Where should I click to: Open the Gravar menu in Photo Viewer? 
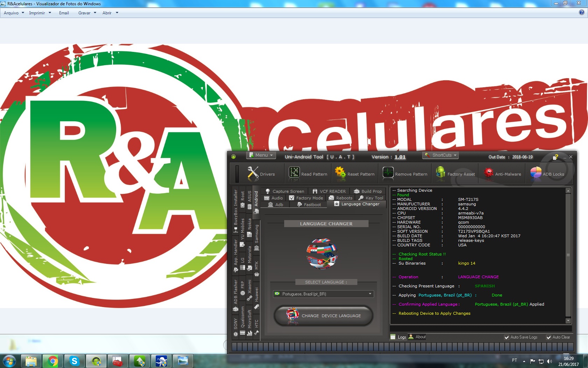coord(87,13)
